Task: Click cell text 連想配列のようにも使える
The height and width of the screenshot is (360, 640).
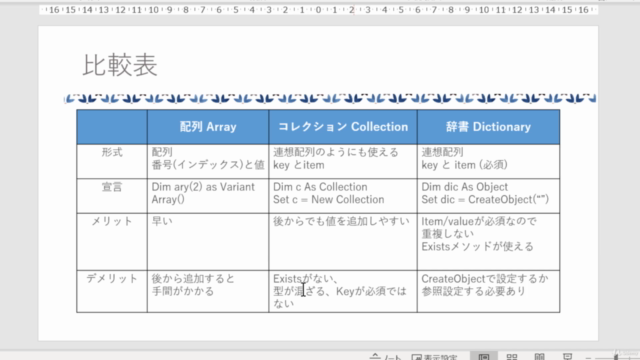Action: pos(336,152)
